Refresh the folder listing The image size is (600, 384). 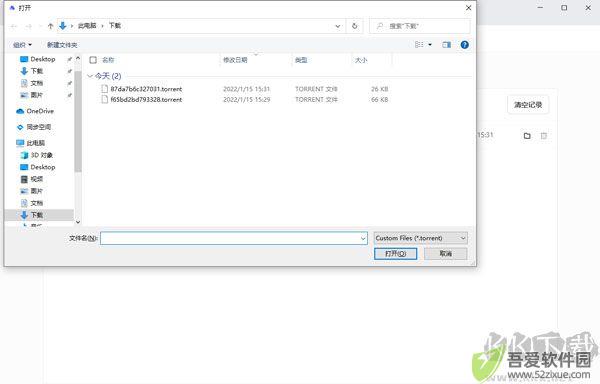point(354,26)
